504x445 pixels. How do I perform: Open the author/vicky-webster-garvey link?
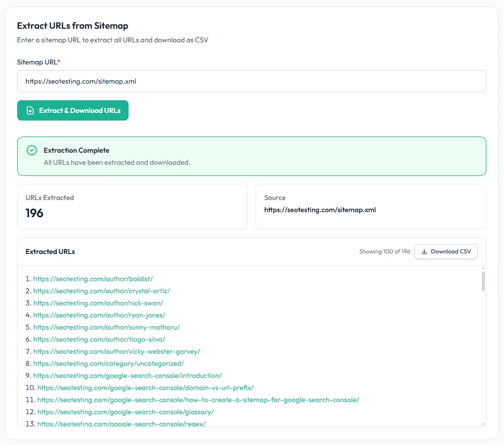116,351
